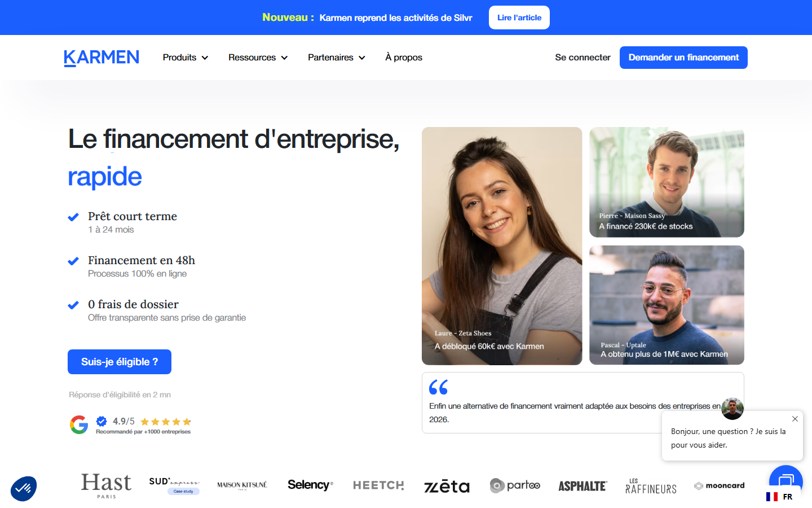The height and width of the screenshot is (508, 812).
Task: Click '0 frais de dossier' heading
Action: point(133,304)
